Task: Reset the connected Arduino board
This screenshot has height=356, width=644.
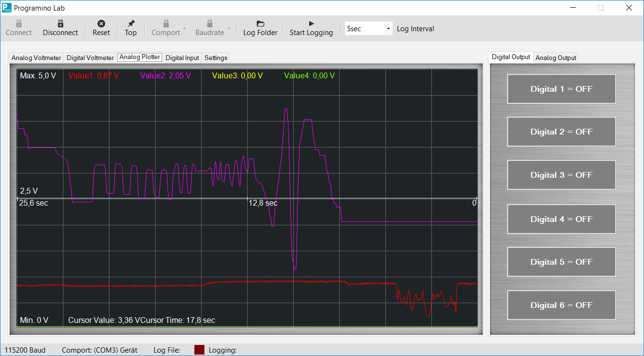Action: click(101, 27)
